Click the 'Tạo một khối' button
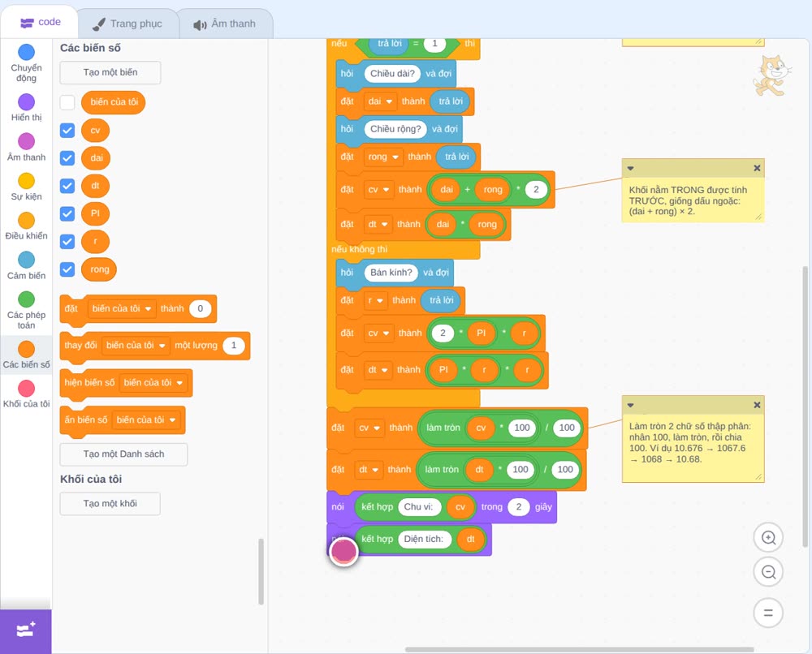This screenshot has width=812, height=654. pos(110,504)
